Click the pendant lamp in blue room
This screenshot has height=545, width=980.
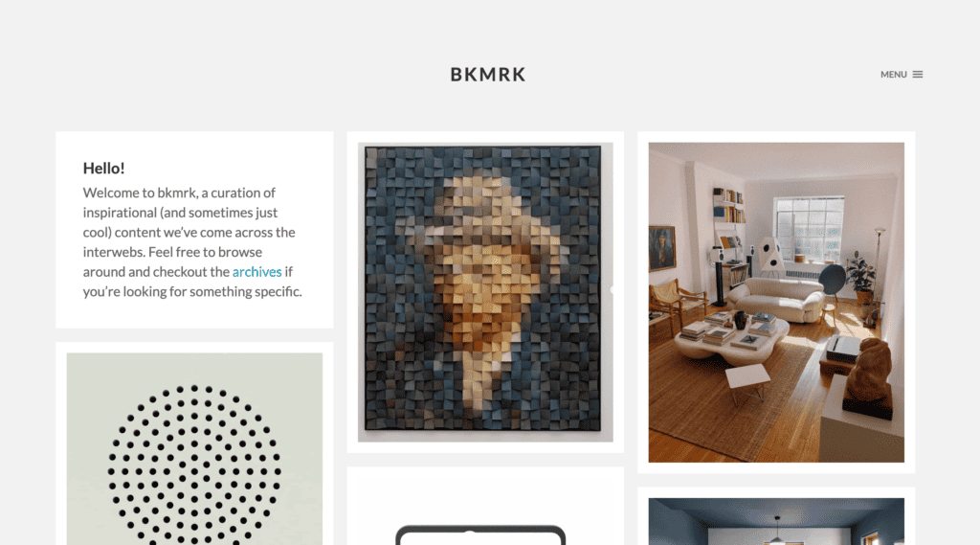tap(777, 529)
